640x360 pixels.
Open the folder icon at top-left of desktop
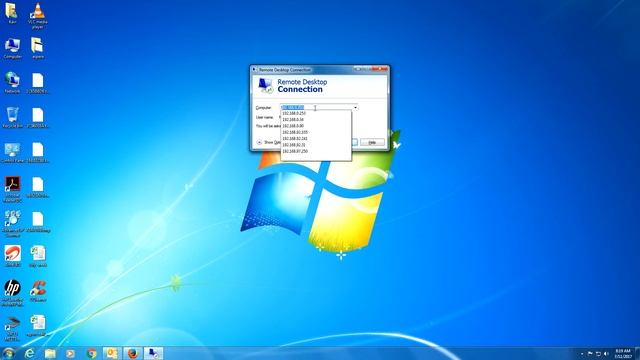tap(12, 13)
